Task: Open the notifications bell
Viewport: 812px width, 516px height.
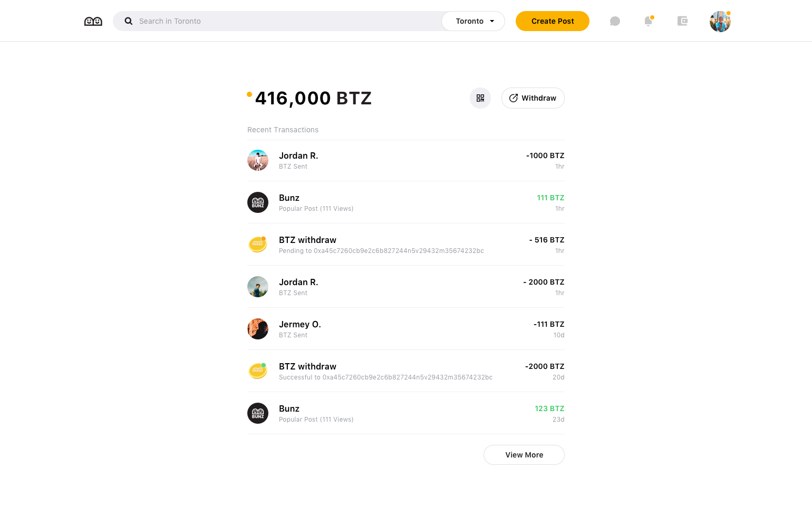Action: coord(649,21)
